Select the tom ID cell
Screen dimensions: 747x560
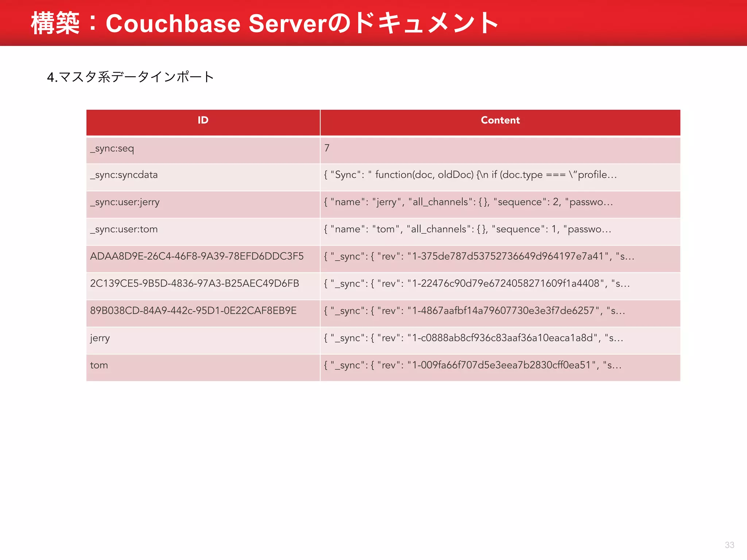tap(203, 368)
